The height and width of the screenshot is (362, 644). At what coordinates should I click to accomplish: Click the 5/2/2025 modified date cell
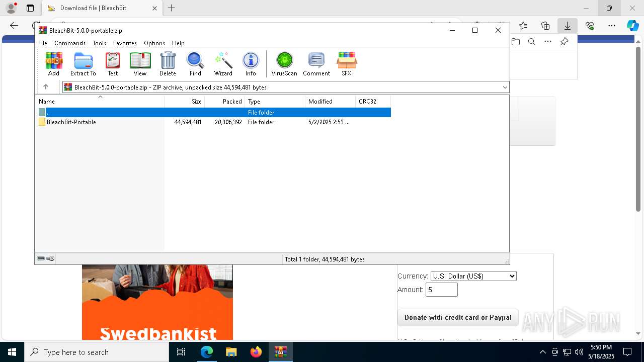click(x=329, y=122)
